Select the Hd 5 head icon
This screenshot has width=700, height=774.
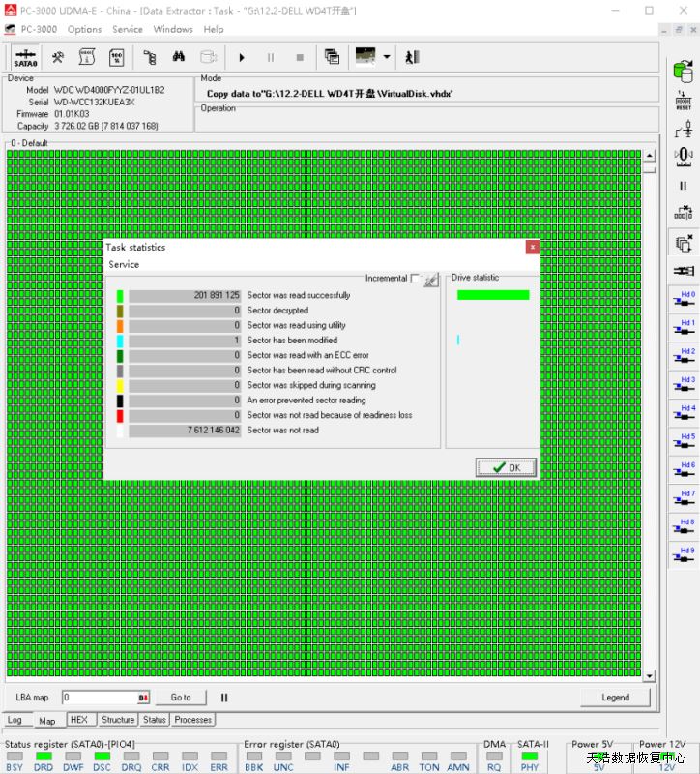pyautogui.click(x=684, y=441)
